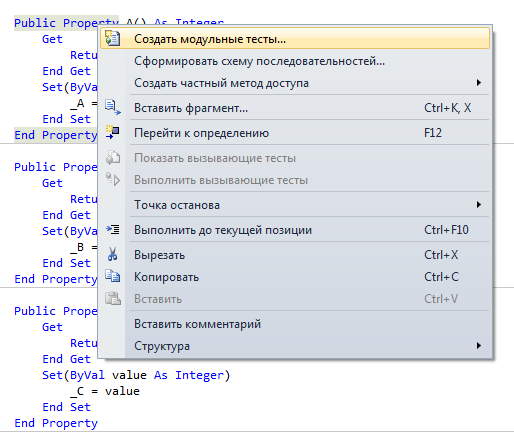The width and height of the screenshot is (514, 438).
Task: Select 'Вставить комментарий' menu entry
Action: coord(295,324)
